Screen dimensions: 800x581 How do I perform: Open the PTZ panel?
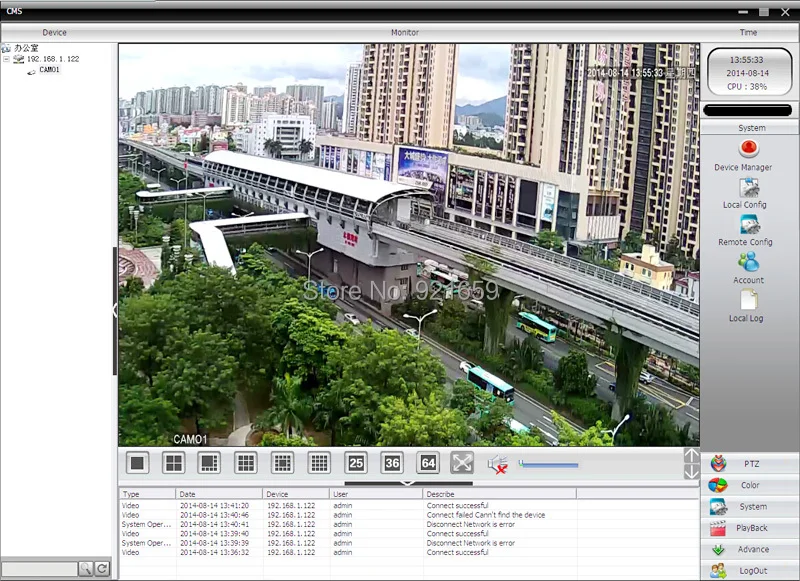[750, 463]
